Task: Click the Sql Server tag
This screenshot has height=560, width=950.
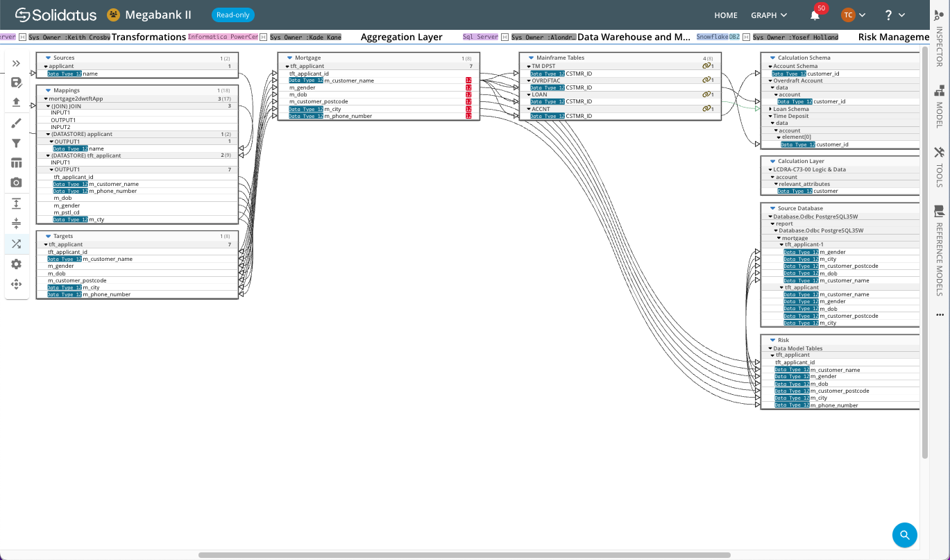Action: click(x=481, y=37)
